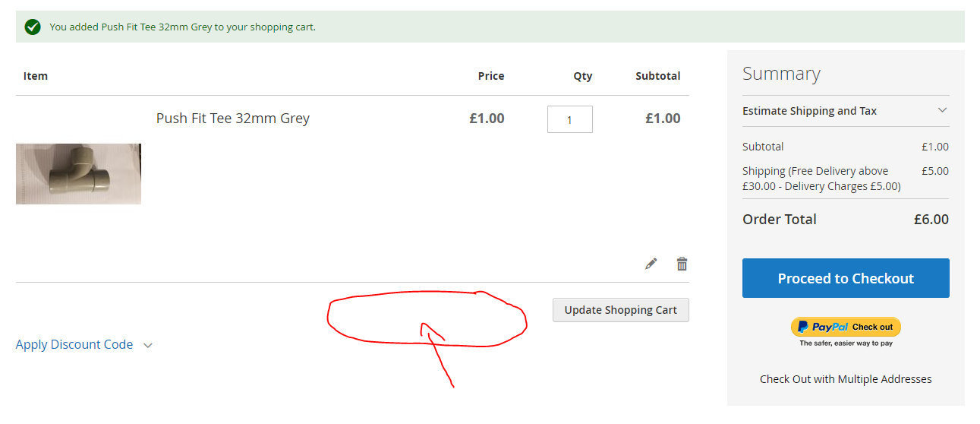Focus the quantity input field

tap(569, 119)
